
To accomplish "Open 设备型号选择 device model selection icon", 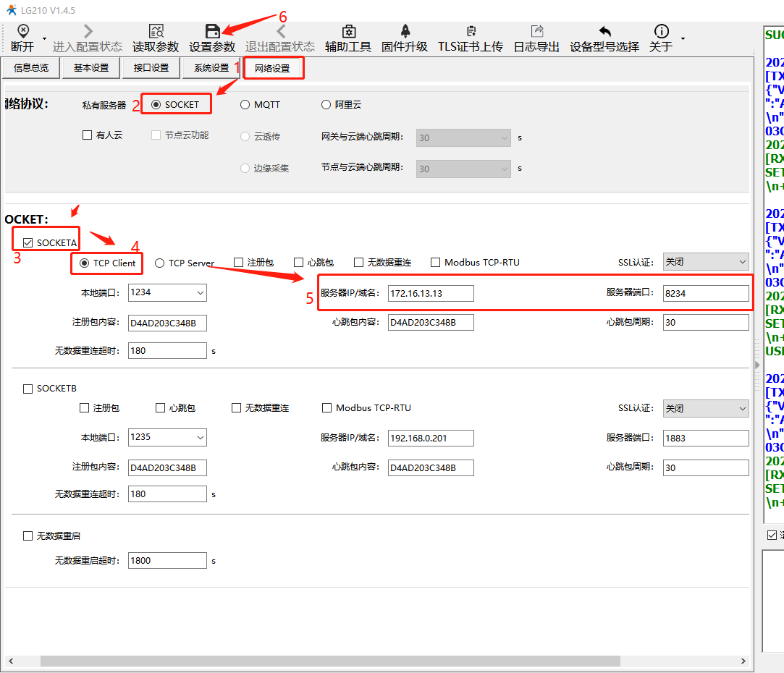I will pos(604,31).
